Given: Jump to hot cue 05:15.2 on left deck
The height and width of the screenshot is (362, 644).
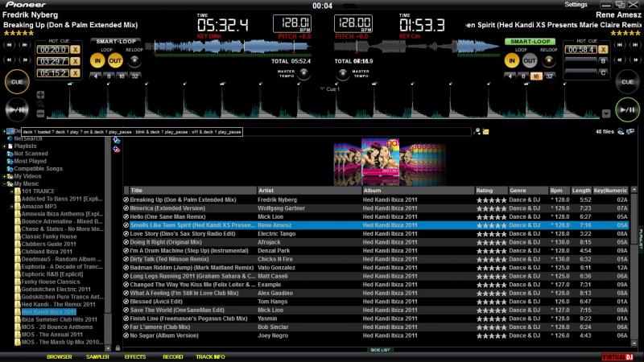Looking at the screenshot, I should tap(53, 73).
